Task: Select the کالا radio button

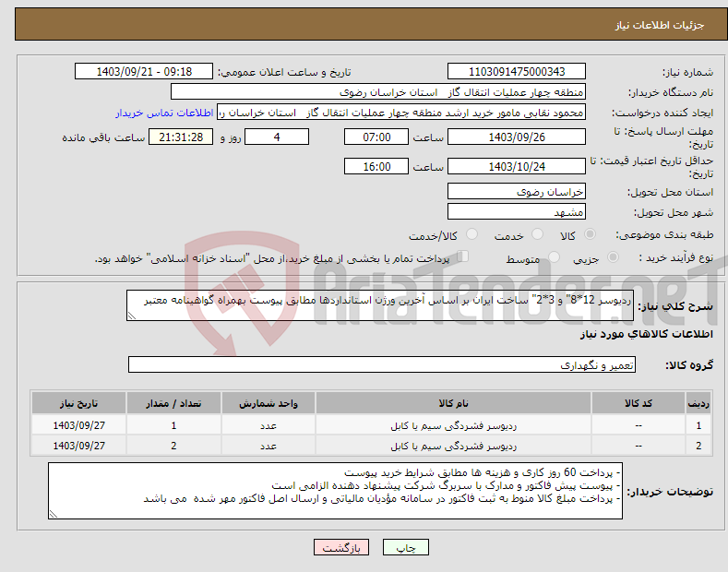Action: 590,234
